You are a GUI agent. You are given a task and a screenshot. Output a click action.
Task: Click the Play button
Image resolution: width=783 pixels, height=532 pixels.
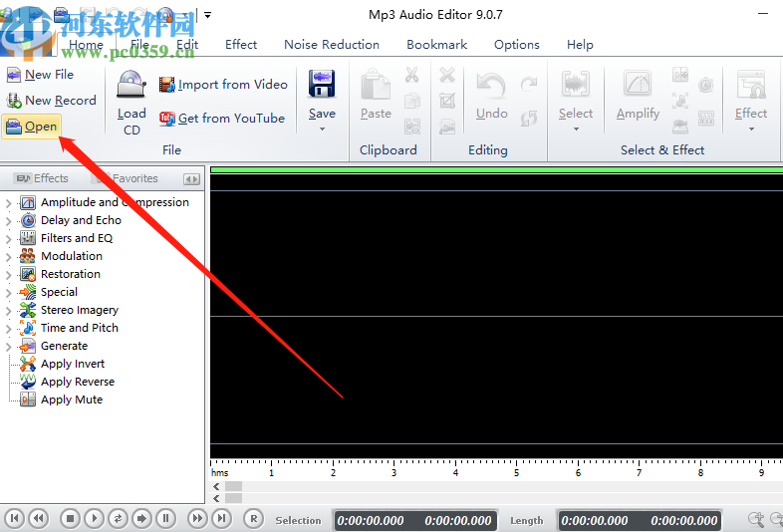(94, 518)
